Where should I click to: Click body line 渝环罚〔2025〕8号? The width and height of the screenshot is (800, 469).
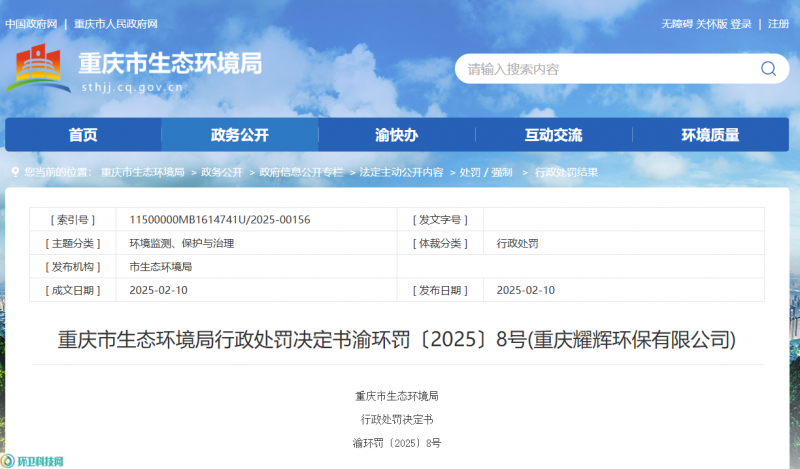397,443
